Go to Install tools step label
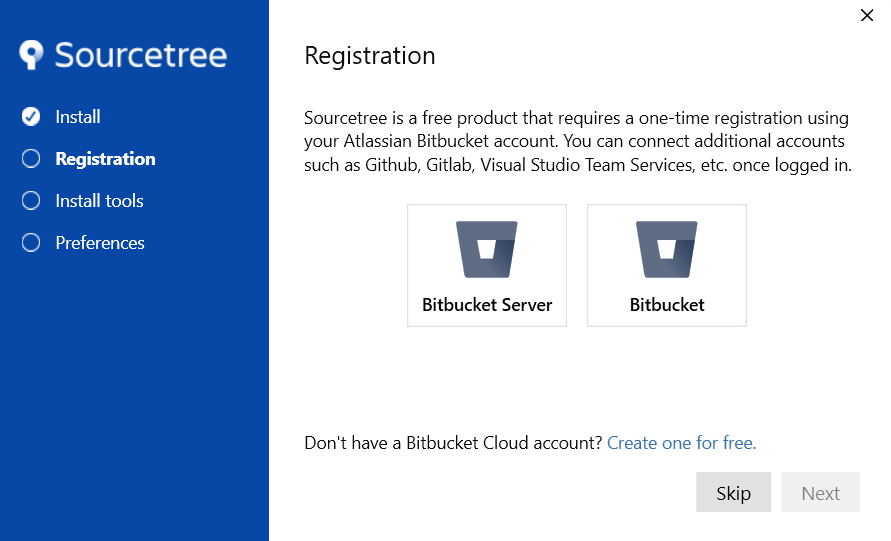The width and height of the screenshot is (891, 541). click(x=99, y=201)
